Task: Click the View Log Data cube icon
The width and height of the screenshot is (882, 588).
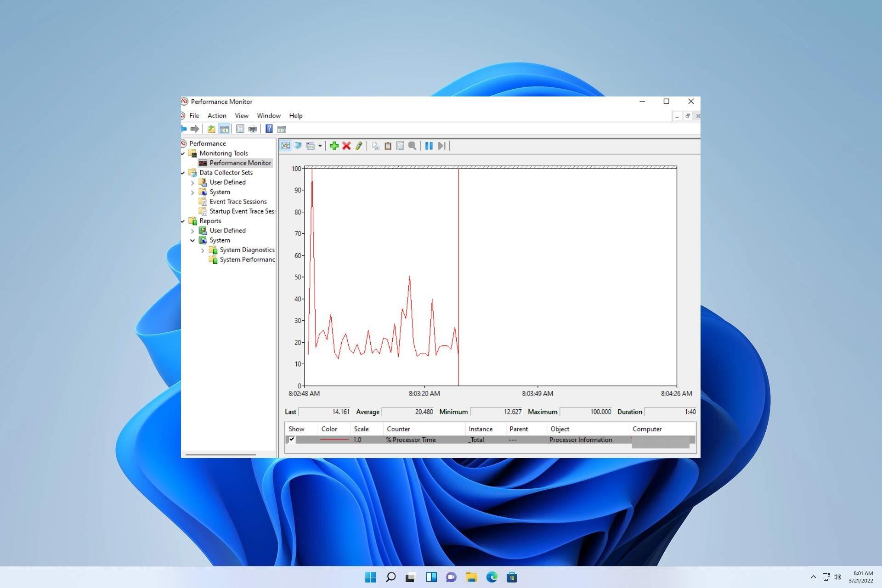Action: 298,146
